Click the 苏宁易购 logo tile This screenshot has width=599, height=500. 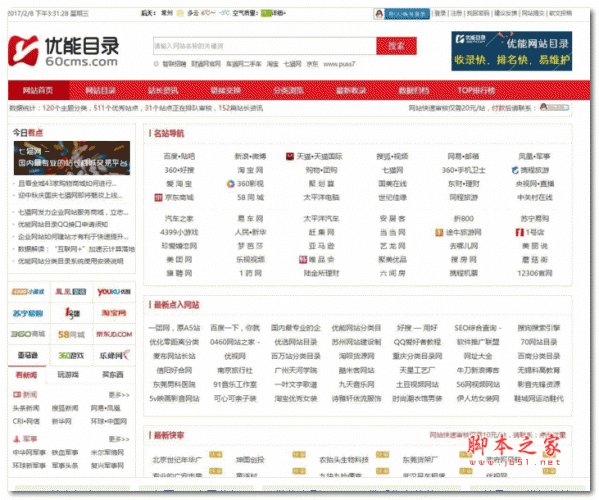click(x=28, y=313)
